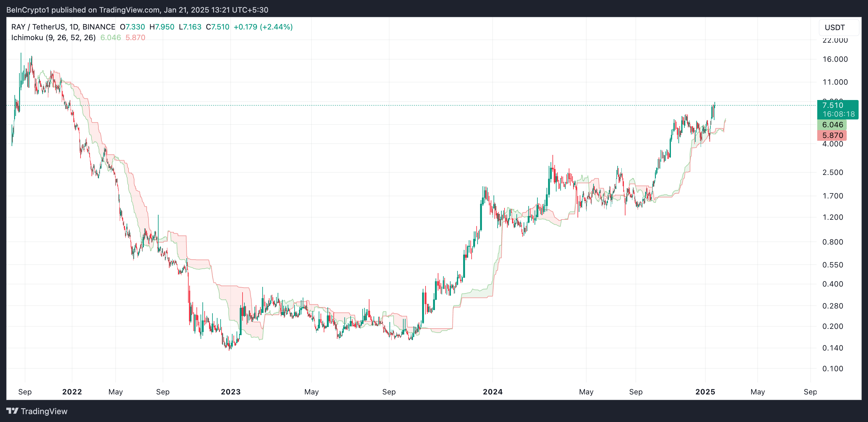The image size is (868, 422).
Task: Select the Ichimoku indicator legend label
Action: pos(53,37)
